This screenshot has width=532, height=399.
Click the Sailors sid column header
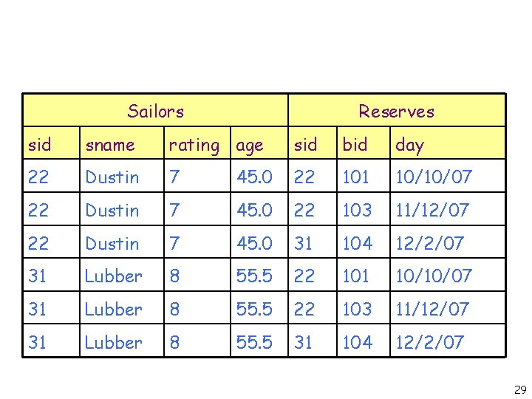[x=40, y=145]
